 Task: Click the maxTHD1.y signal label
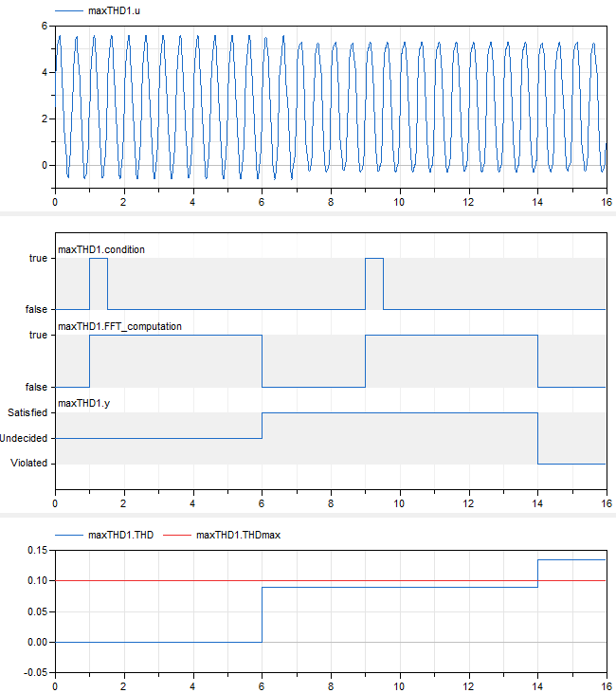coord(83,403)
